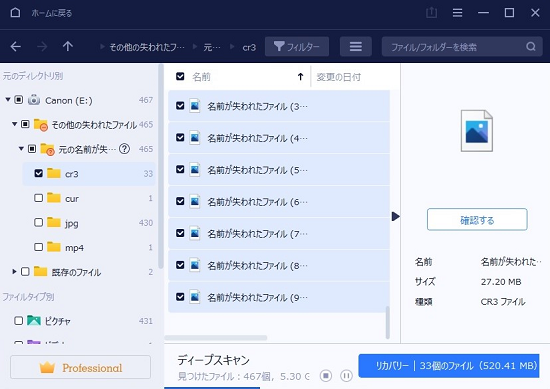Screen dimensions: 550x389
Task: Go forward with the right arrow
Action: 42,46
